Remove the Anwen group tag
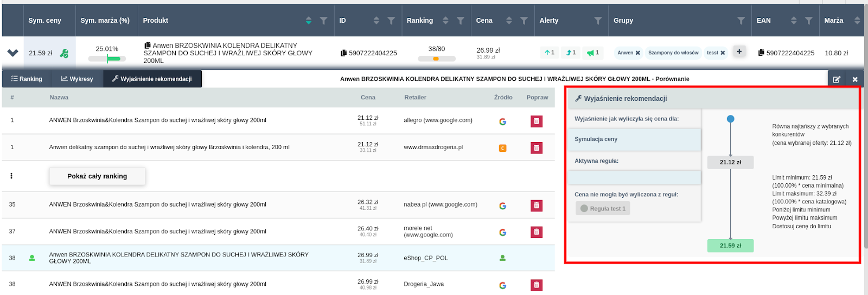This screenshot has height=295, width=868. coord(638,53)
